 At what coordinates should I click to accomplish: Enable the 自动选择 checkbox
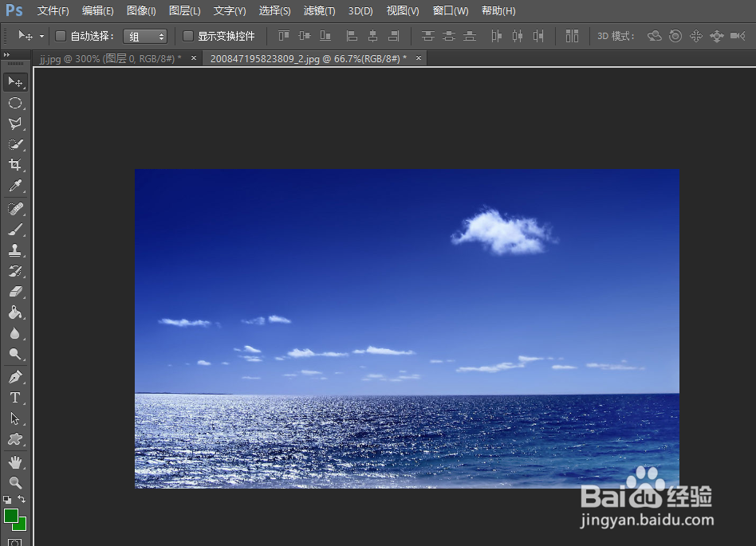tap(61, 36)
